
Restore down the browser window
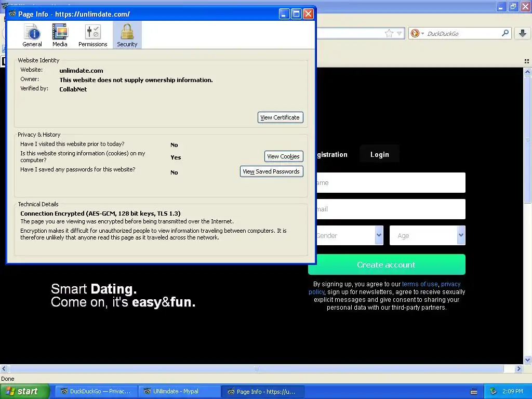tap(513, 6)
